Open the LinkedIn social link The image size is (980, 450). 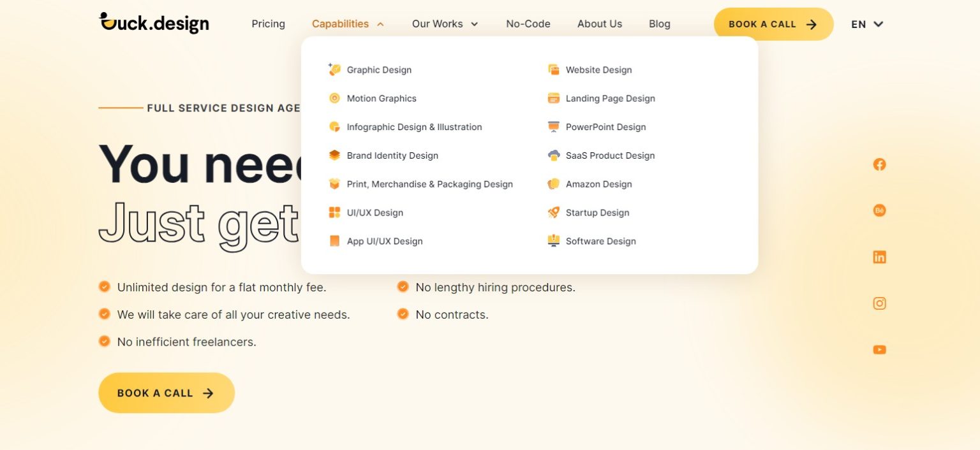pyautogui.click(x=879, y=257)
